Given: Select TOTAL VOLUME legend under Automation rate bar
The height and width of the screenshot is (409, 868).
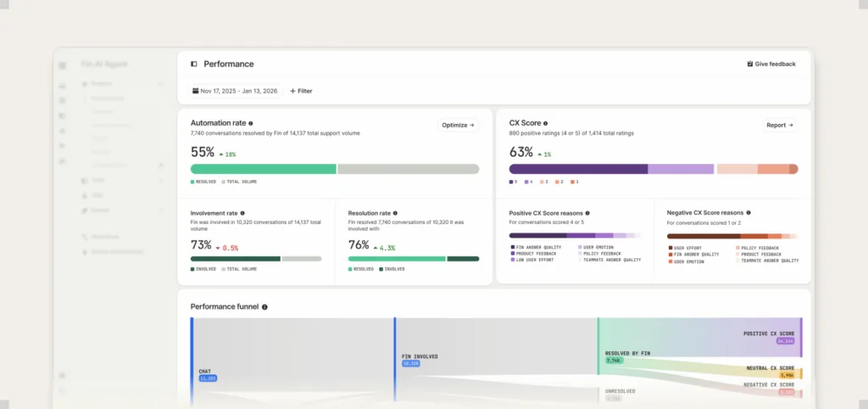Looking at the screenshot, I should tap(239, 182).
